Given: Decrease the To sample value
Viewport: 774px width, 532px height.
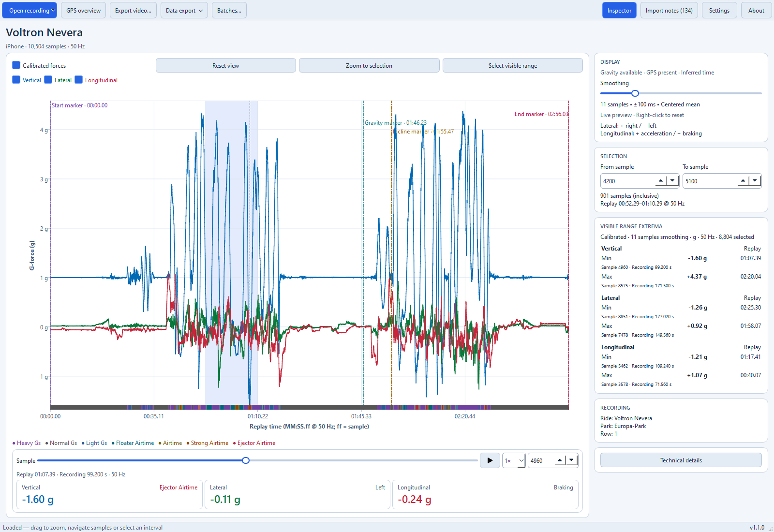Looking at the screenshot, I should point(755,181).
